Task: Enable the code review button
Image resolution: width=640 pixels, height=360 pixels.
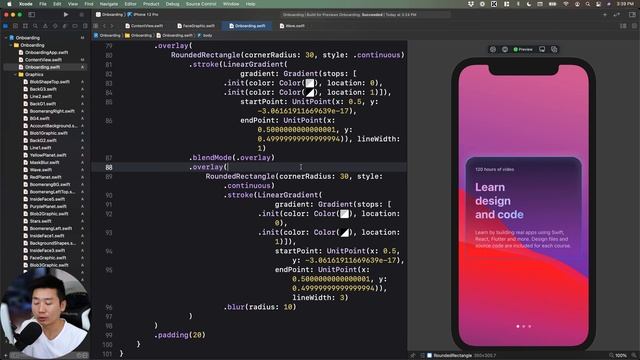Action: pyautogui.click(x=618, y=15)
